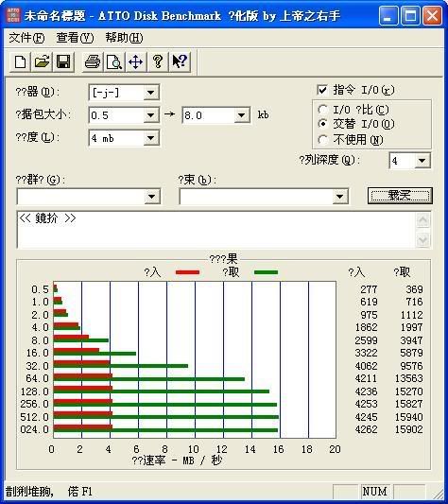Click the ATTO application icon in title bar
Screen dimensions: 448x504
click(13, 15)
